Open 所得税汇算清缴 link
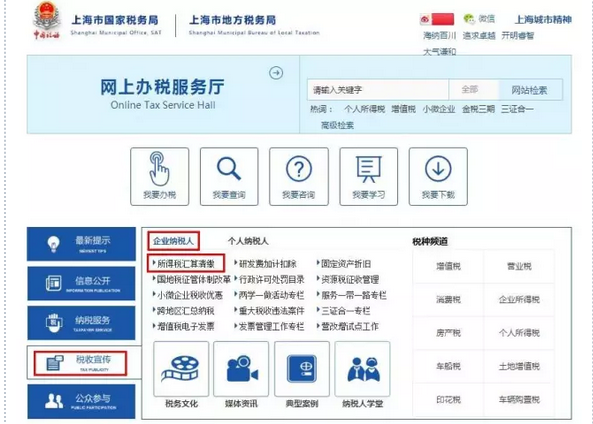The height and width of the screenshot is (424, 593). (x=186, y=264)
